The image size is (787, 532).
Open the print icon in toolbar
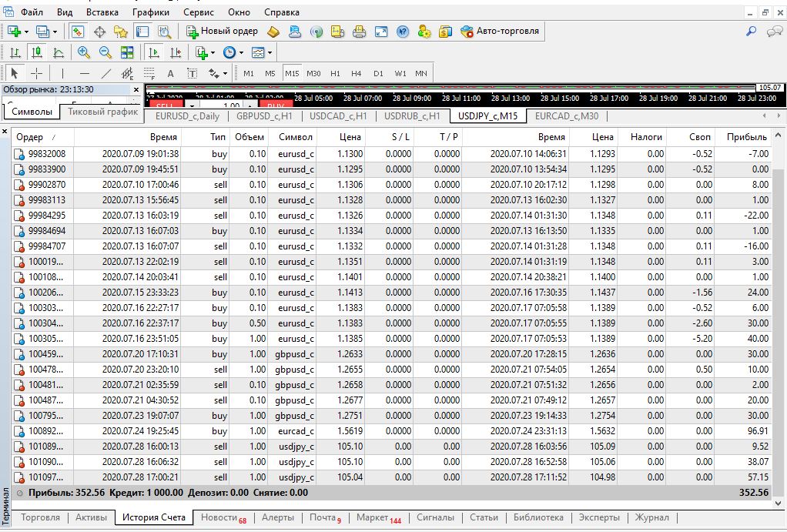359,32
